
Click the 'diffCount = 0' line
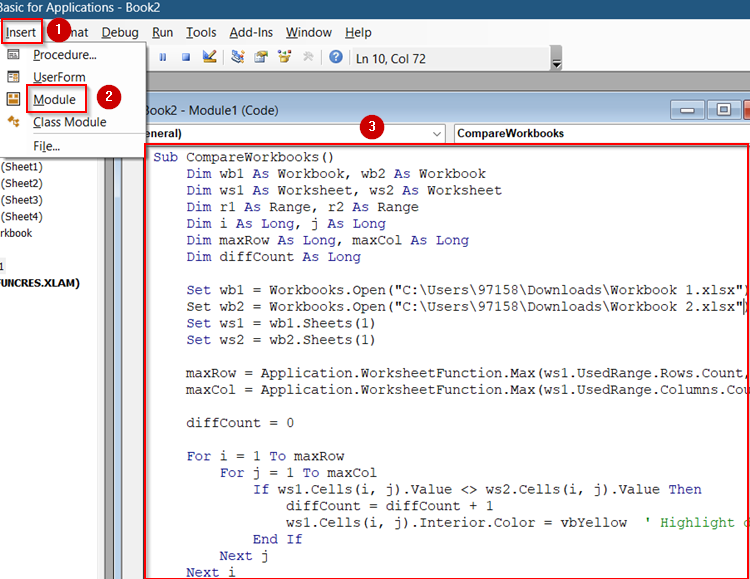coord(240,423)
